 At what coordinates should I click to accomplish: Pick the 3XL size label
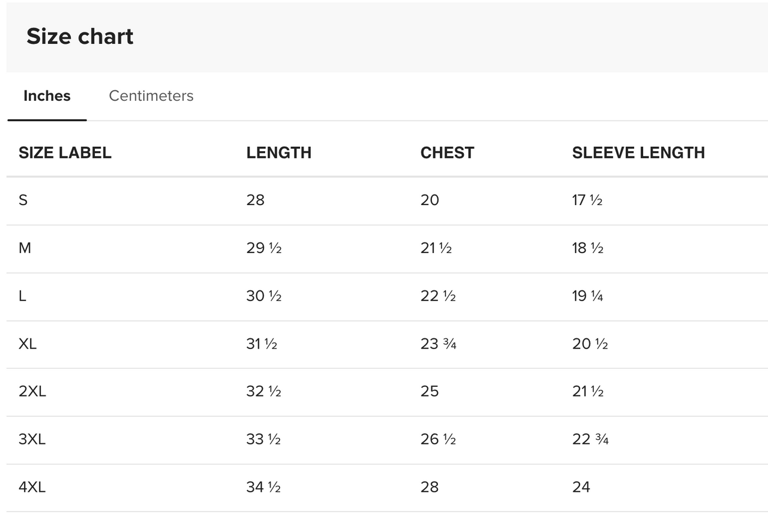tap(32, 440)
